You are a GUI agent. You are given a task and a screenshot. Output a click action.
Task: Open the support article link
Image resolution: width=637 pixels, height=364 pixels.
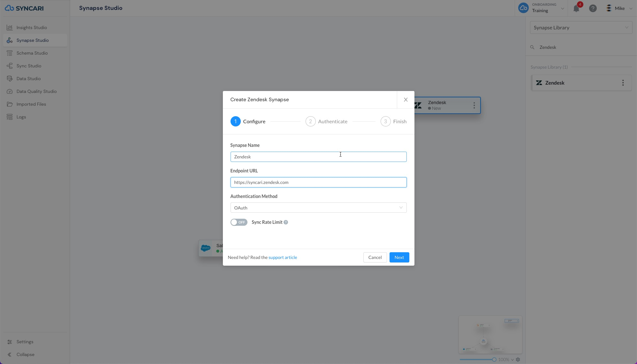[x=283, y=257]
